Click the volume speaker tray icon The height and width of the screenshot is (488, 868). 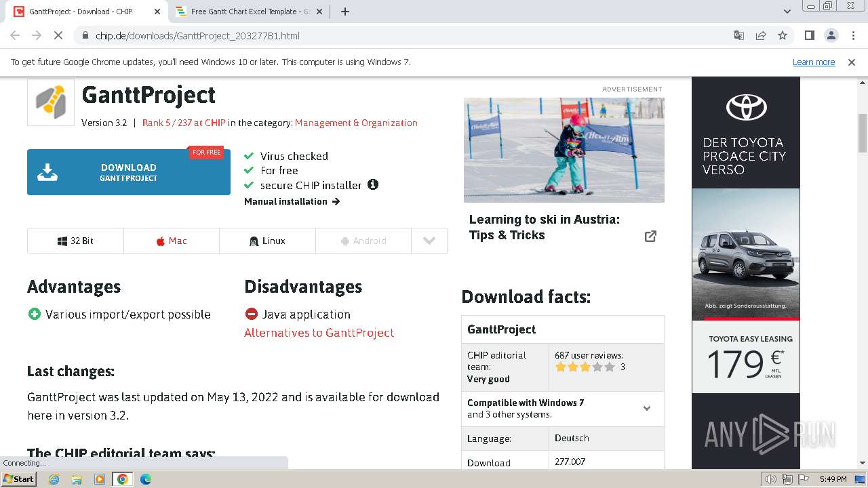pyautogui.click(x=771, y=479)
